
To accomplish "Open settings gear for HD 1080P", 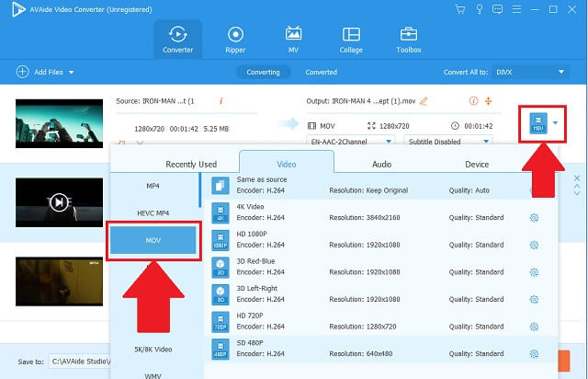I will (x=534, y=245).
